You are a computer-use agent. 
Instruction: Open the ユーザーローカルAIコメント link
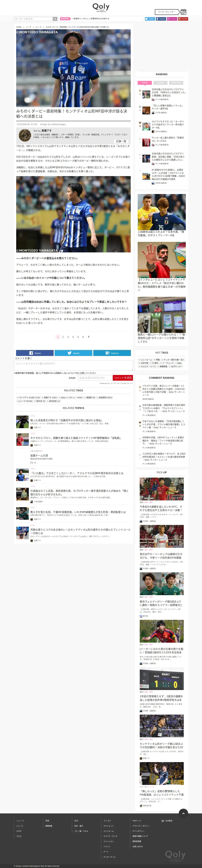(122, 383)
